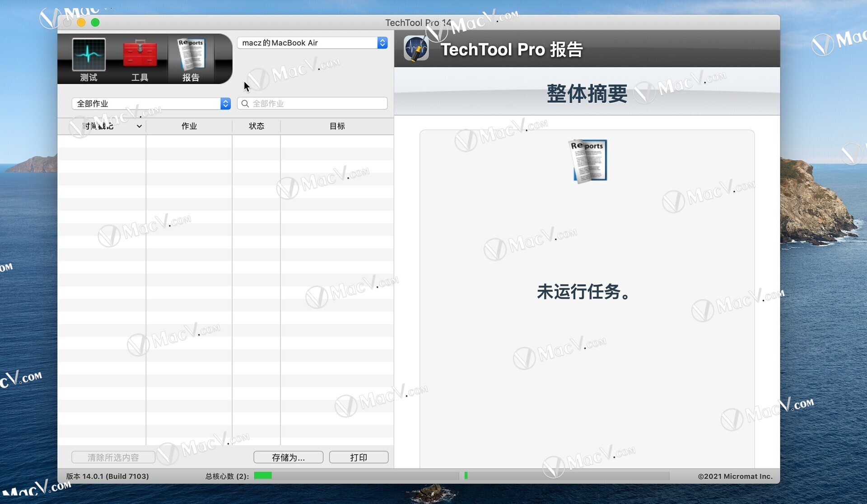The width and height of the screenshot is (867, 504).
Task: Zoom the TechTool Pro window with green button
Action: click(x=95, y=23)
